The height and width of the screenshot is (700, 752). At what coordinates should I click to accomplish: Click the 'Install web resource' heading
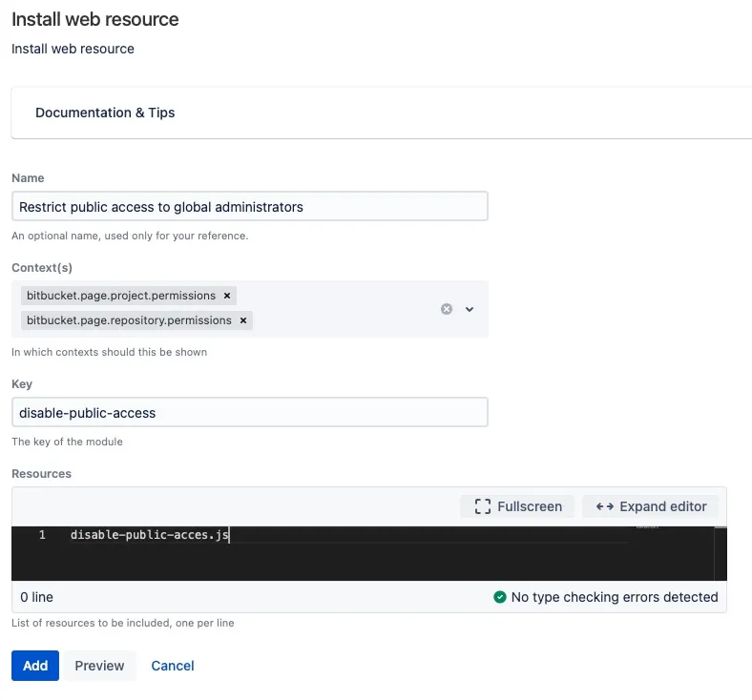point(95,20)
